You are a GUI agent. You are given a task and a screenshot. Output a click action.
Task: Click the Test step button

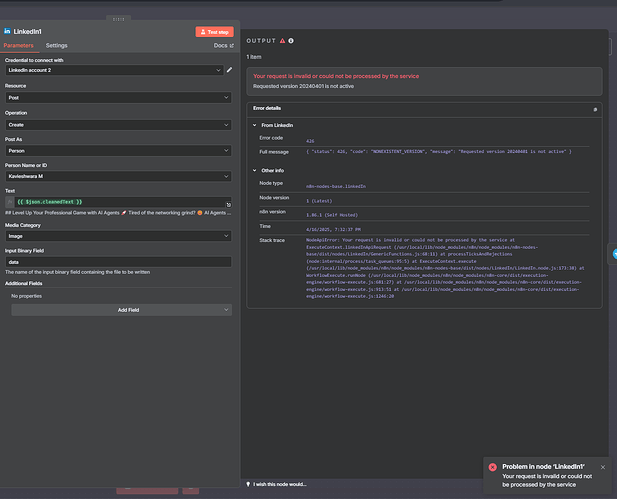coord(214,32)
